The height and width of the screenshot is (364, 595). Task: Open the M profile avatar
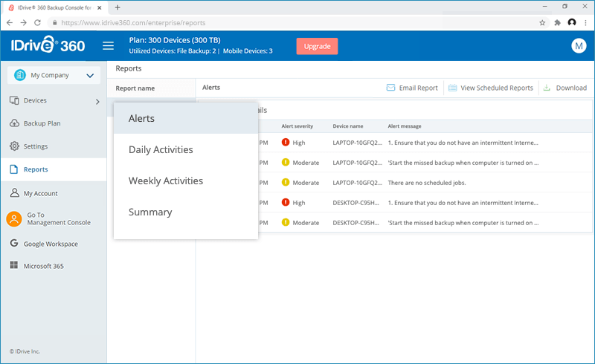click(579, 46)
